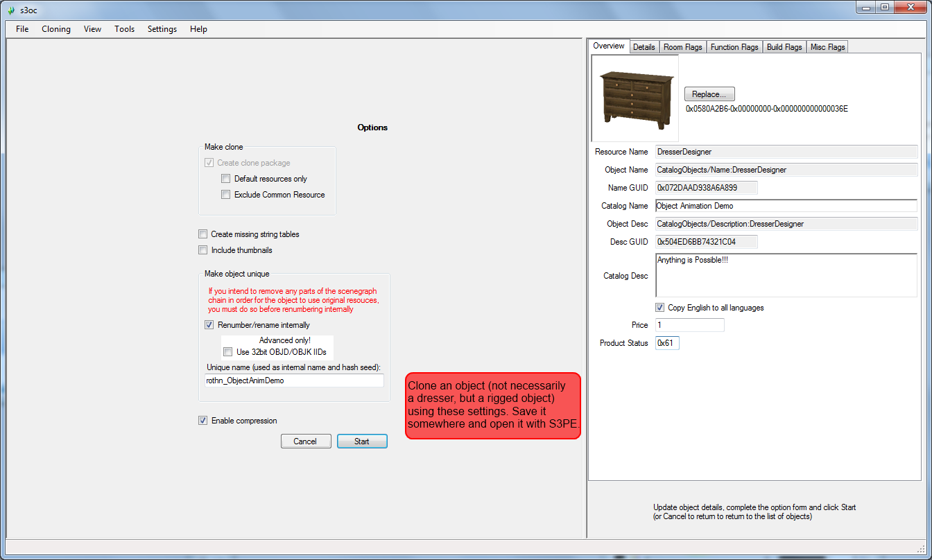Image resolution: width=932 pixels, height=560 pixels.
Task: Uncheck Copy English to all languages
Action: 659,308
